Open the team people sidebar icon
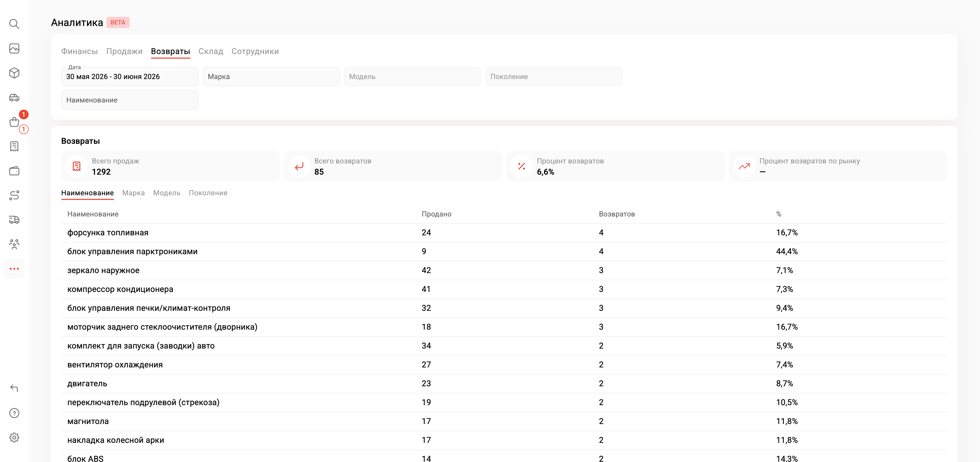The width and height of the screenshot is (980, 462). pyautogui.click(x=14, y=244)
